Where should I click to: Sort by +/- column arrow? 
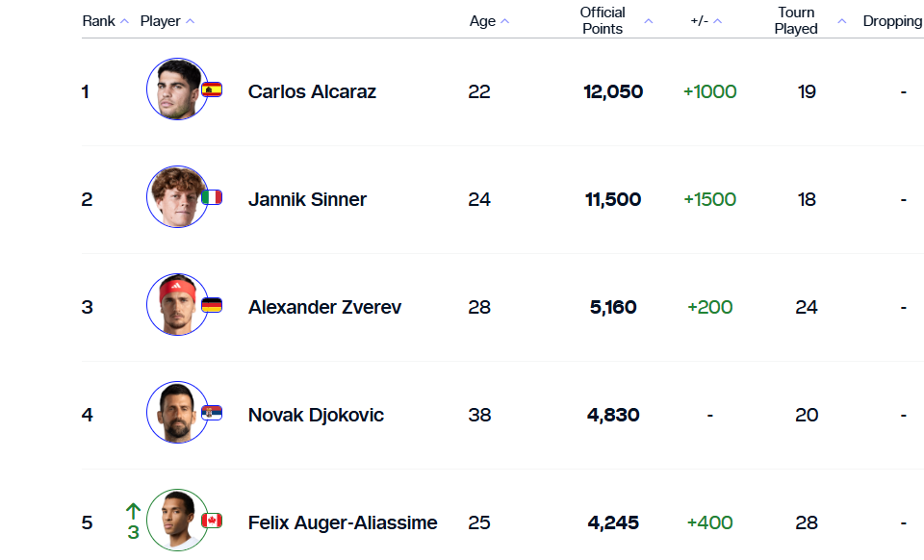[717, 21]
